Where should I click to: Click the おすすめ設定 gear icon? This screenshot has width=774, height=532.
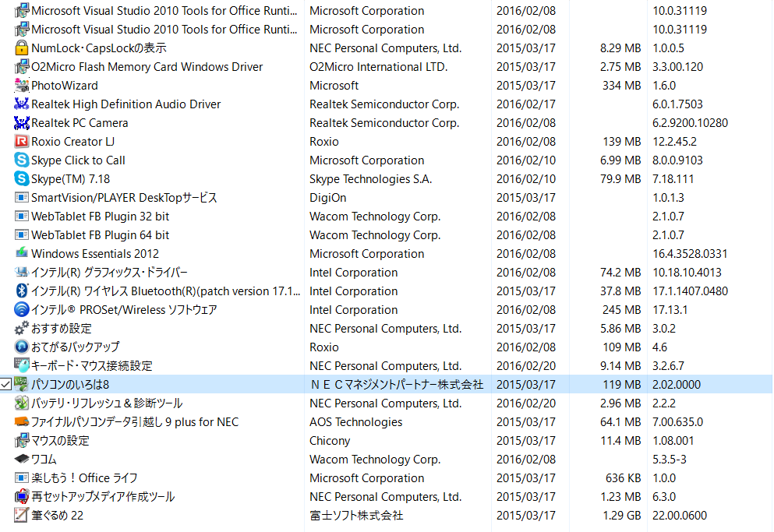(x=22, y=329)
